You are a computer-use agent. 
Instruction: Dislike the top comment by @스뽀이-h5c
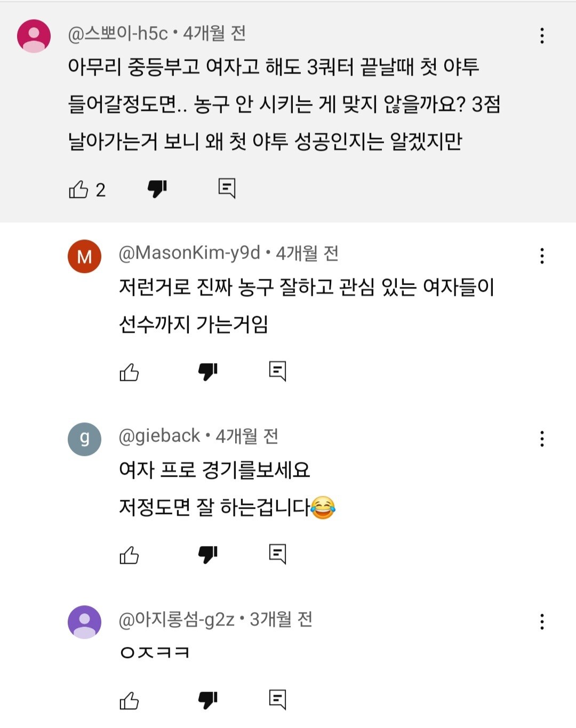tap(157, 188)
